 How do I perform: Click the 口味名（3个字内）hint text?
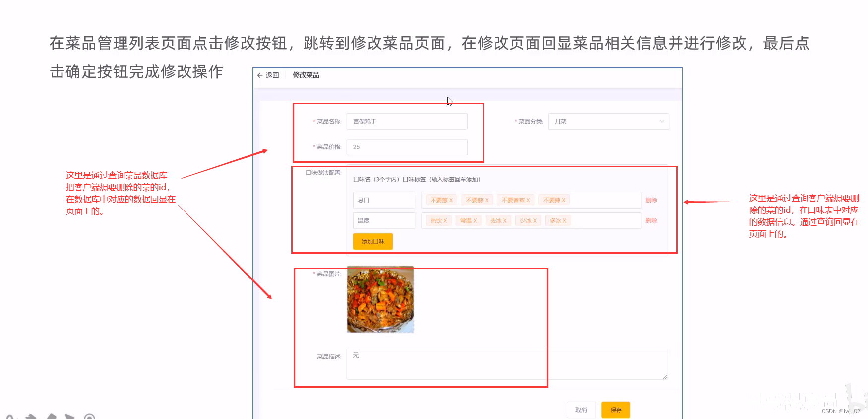tap(376, 179)
